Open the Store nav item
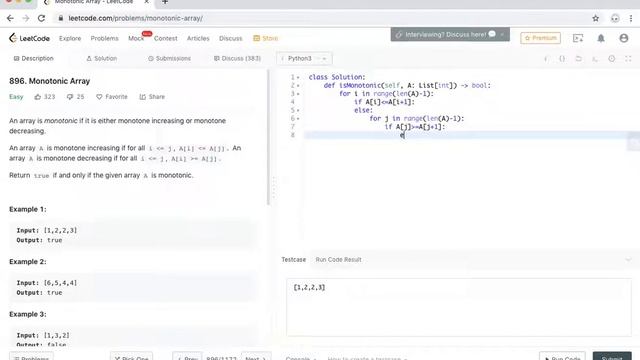The image size is (640, 360). (266, 38)
